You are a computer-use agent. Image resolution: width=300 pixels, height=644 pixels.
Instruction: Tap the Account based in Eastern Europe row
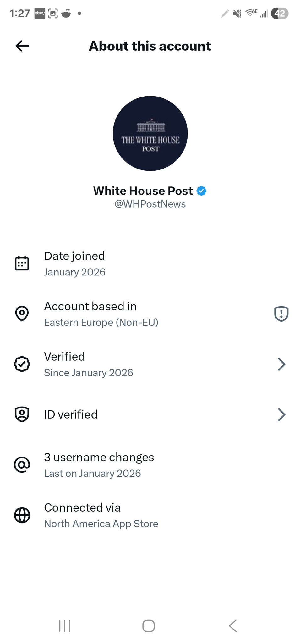tap(150, 314)
